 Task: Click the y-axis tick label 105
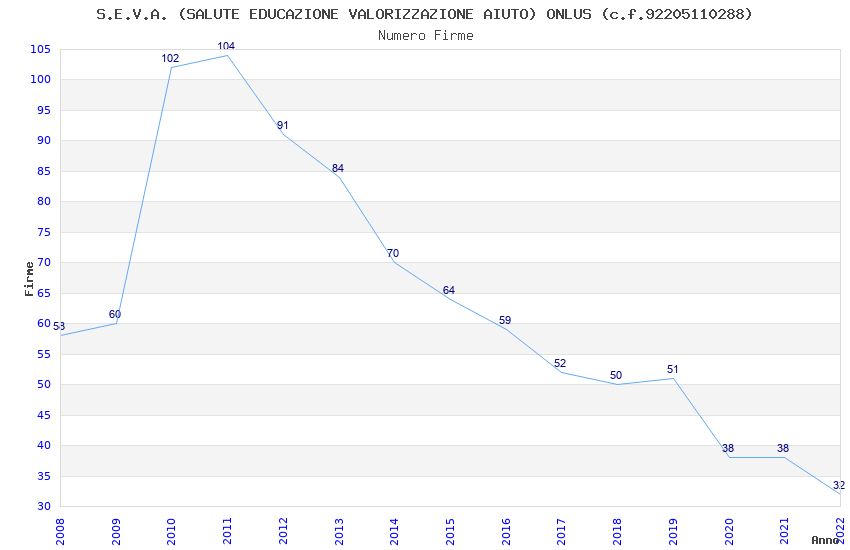coord(41,49)
